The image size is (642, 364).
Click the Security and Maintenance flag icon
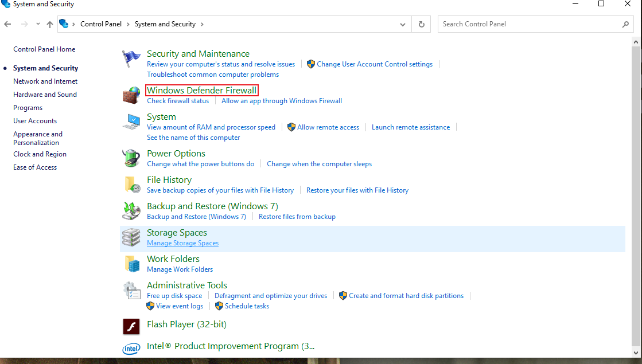pos(131,59)
